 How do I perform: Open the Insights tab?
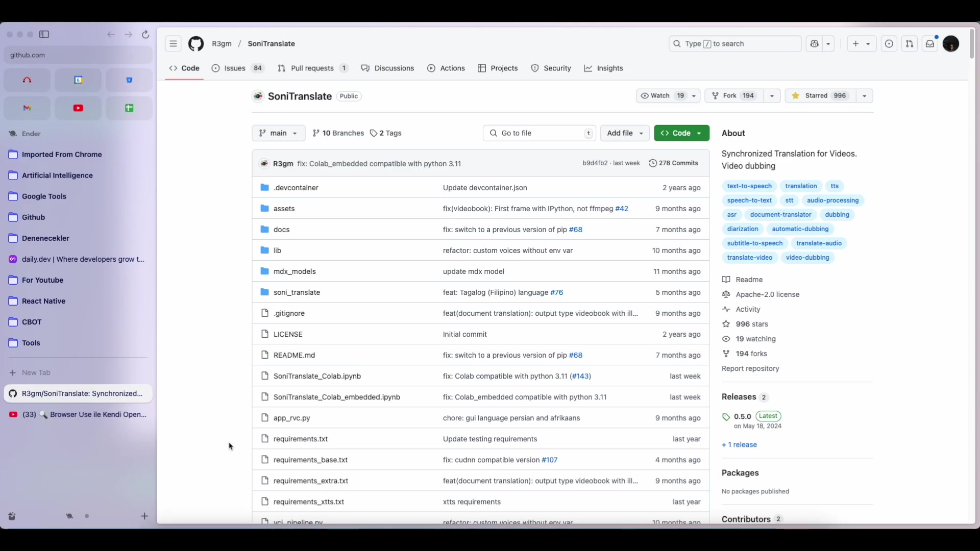pos(603,68)
